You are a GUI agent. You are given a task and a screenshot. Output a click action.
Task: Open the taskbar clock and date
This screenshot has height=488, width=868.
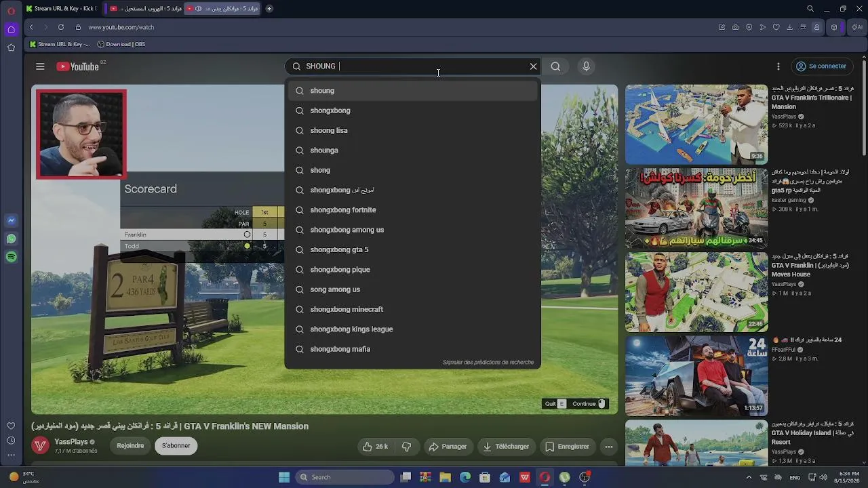848,477
